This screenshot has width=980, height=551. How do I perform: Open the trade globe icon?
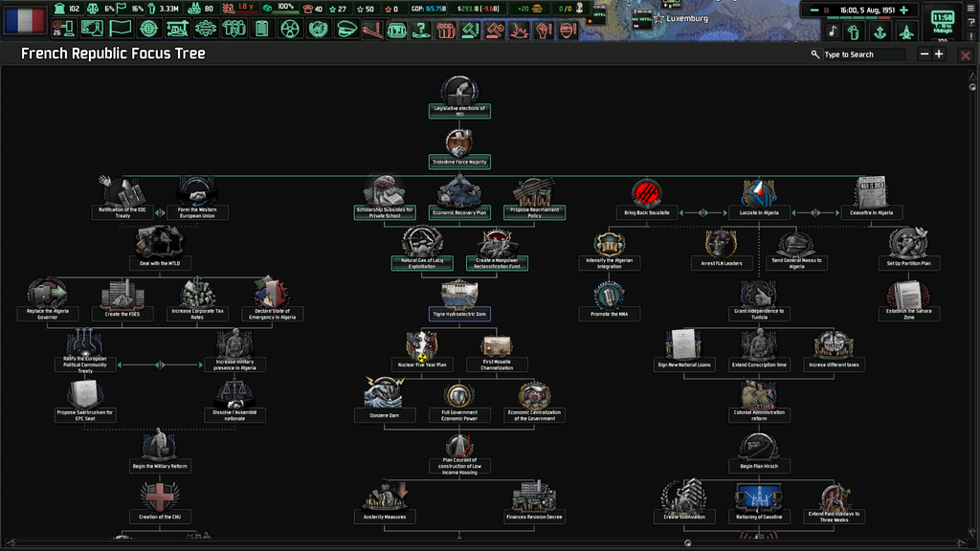148,29
